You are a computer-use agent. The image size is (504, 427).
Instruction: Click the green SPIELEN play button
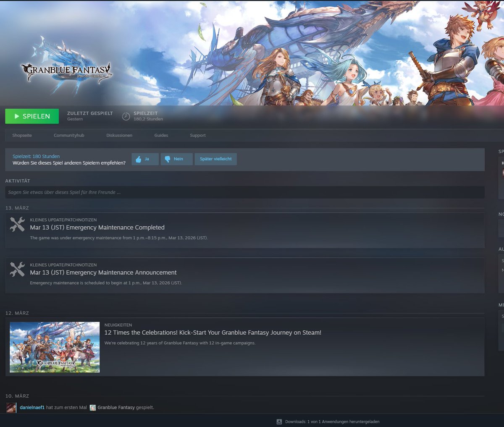tap(32, 116)
